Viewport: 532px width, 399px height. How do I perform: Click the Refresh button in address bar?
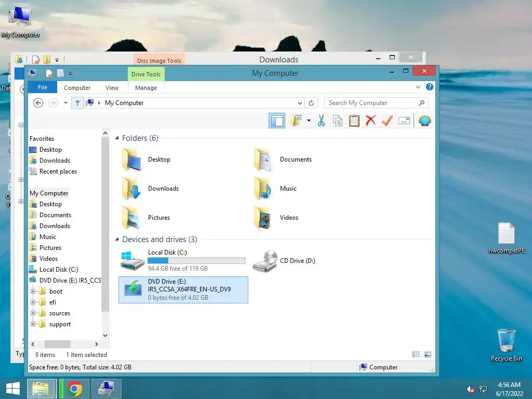pyautogui.click(x=311, y=103)
